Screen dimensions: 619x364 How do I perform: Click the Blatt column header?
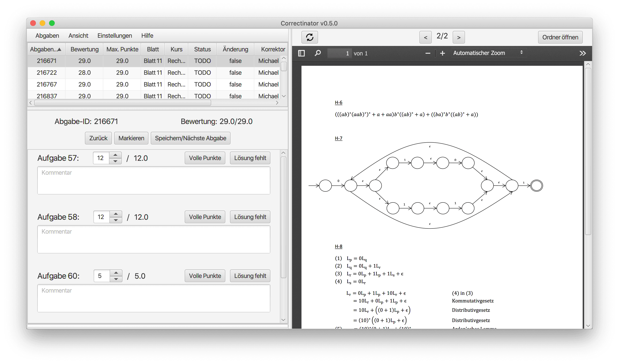click(x=153, y=49)
